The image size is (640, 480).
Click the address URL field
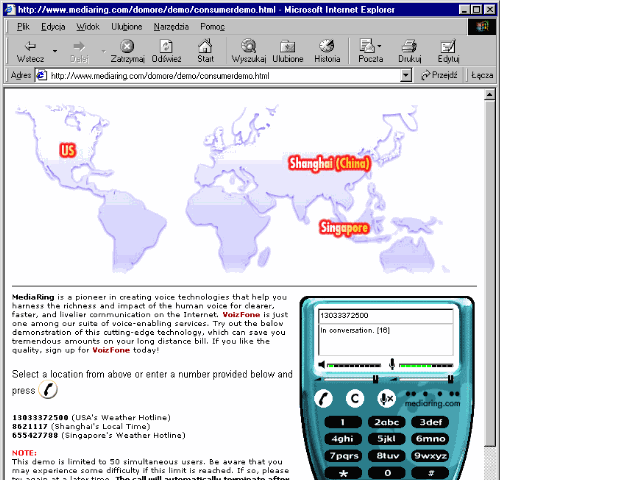pyautogui.click(x=224, y=76)
